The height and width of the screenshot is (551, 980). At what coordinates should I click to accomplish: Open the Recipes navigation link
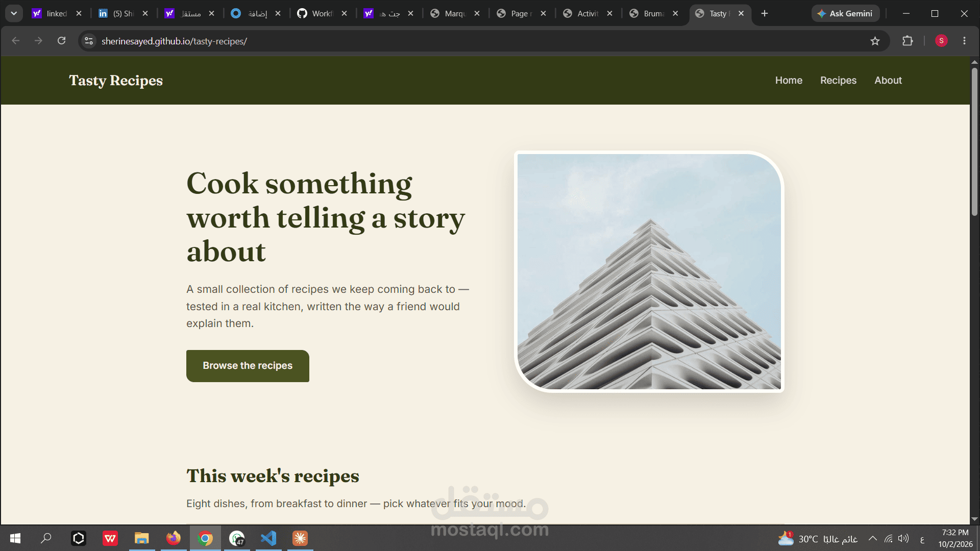(838, 81)
